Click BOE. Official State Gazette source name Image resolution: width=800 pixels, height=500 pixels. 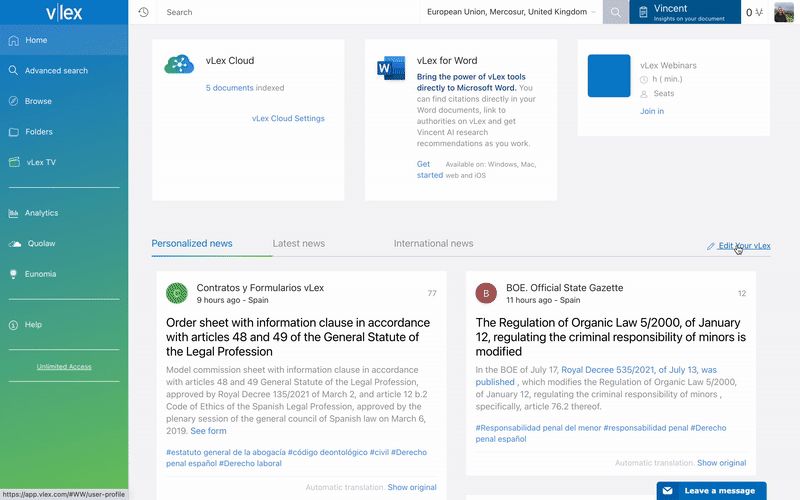point(564,288)
